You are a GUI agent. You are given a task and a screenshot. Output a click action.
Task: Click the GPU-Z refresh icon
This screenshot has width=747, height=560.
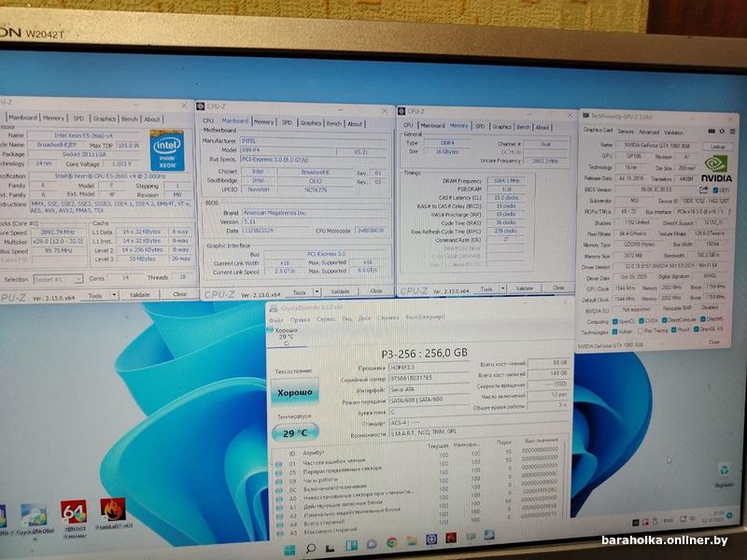(x=722, y=131)
